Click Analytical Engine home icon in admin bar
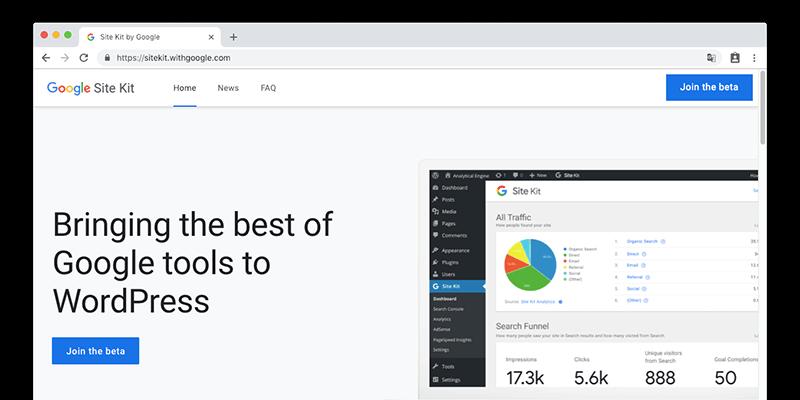Viewport: 800px width, 400px height. [x=447, y=175]
